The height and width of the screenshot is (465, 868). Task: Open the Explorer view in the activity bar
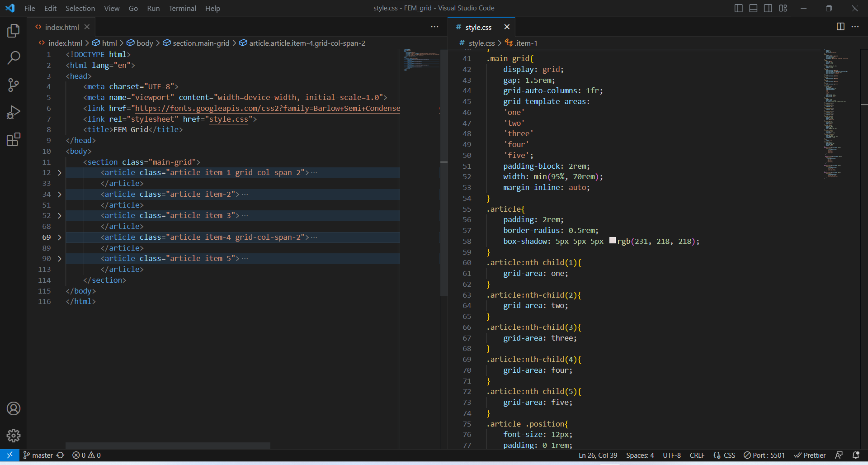click(x=13, y=31)
